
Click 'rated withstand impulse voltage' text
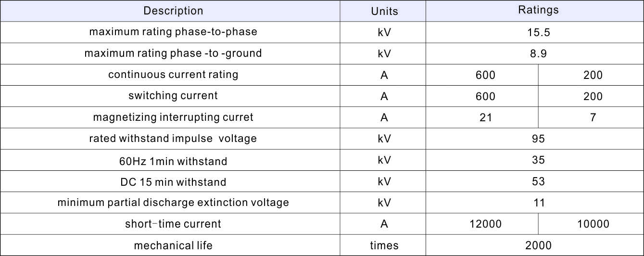[173, 139]
